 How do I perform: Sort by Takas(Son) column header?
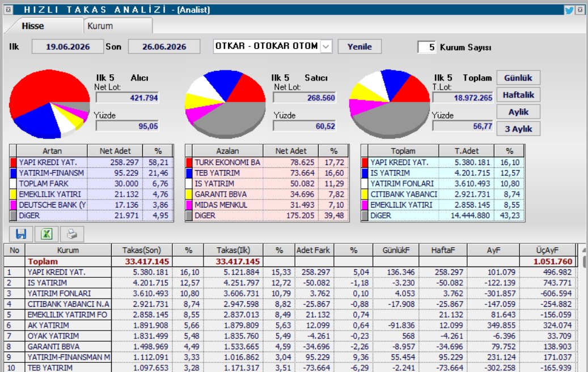point(142,250)
